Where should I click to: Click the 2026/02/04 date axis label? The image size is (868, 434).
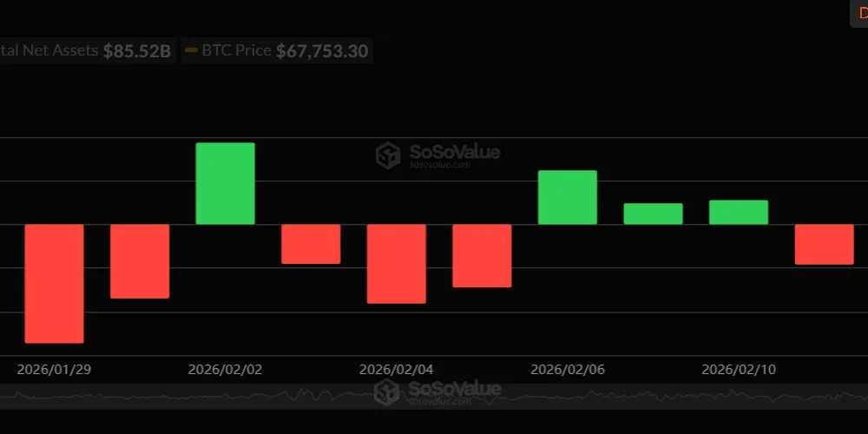(x=396, y=369)
